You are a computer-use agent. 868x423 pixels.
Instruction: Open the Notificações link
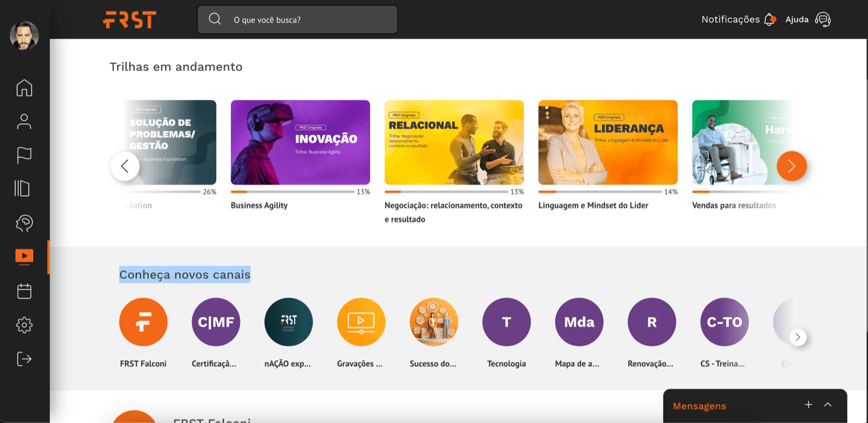pyautogui.click(x=731, y=19)
